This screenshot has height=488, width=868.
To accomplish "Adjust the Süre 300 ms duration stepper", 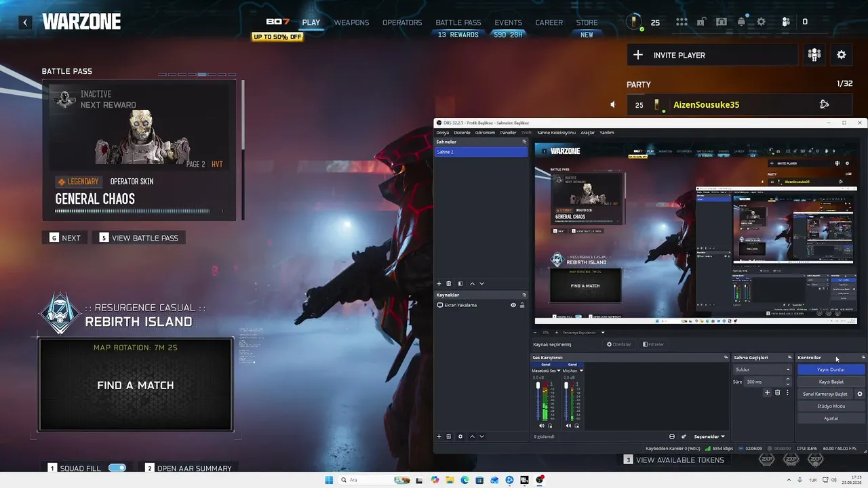I will (x=787, y=382).
